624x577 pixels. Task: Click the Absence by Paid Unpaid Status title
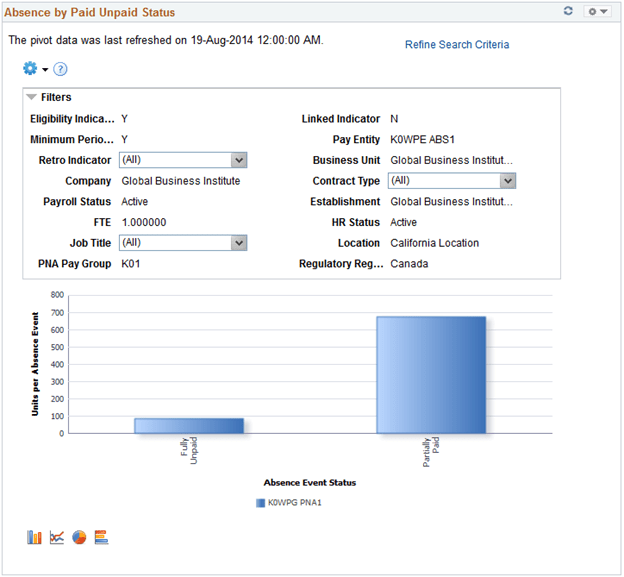pyautogui.click(x=90, y=12)
